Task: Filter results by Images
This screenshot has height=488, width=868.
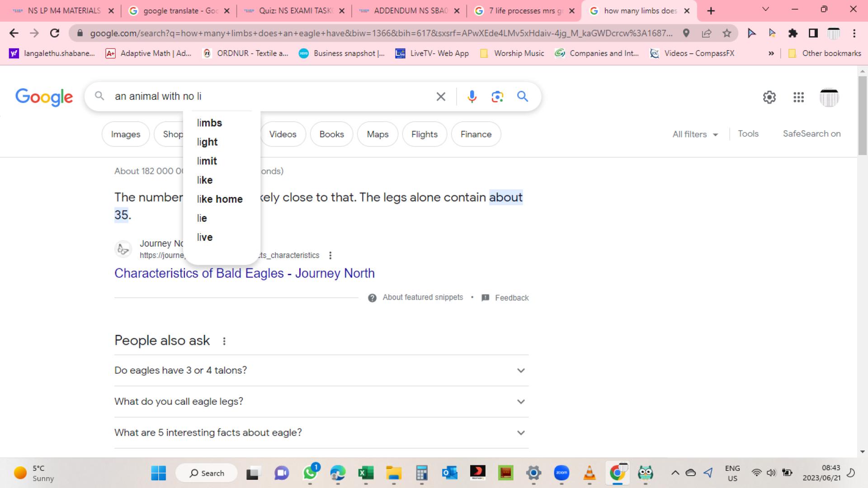Action: coord(126,134)
